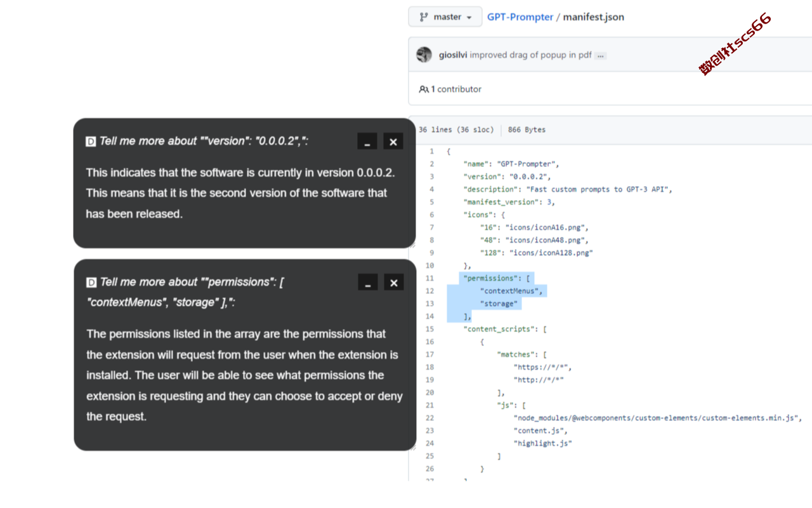Close the 'permissions' prompt popup
Viewport: 812px width, 508px height.
[394, 282]
